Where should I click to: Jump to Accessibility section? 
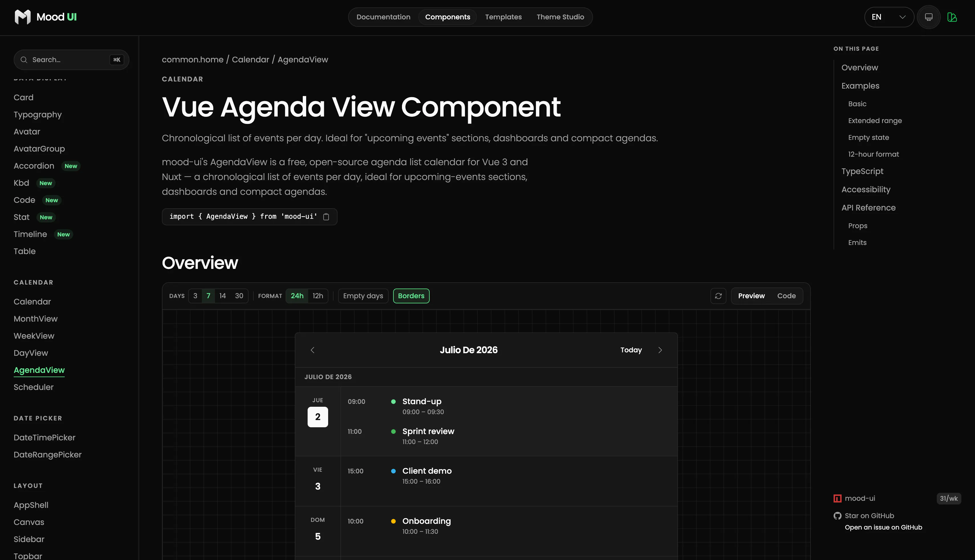866,190
